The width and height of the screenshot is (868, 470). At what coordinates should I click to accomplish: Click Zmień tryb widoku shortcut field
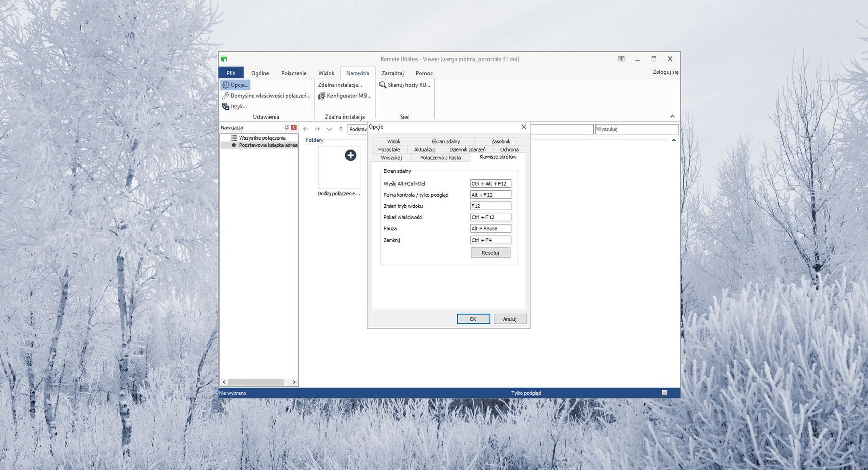point(491,206)
